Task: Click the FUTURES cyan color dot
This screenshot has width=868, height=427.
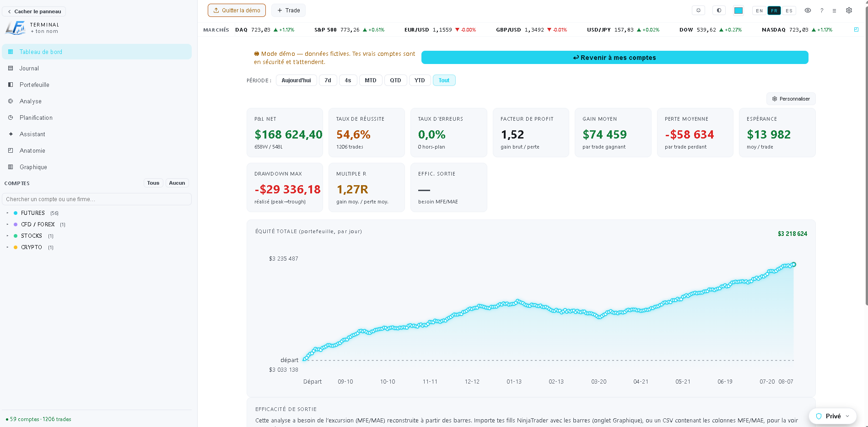Action: click(16, 213)
